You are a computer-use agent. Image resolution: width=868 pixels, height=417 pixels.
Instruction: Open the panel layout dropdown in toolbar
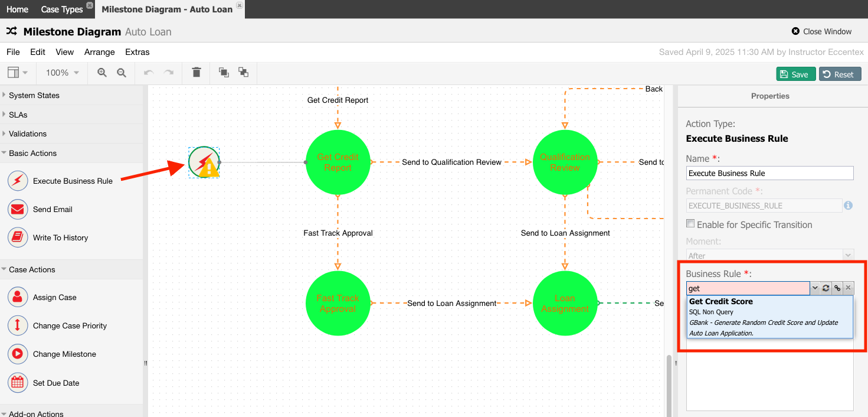click(17, 73)
